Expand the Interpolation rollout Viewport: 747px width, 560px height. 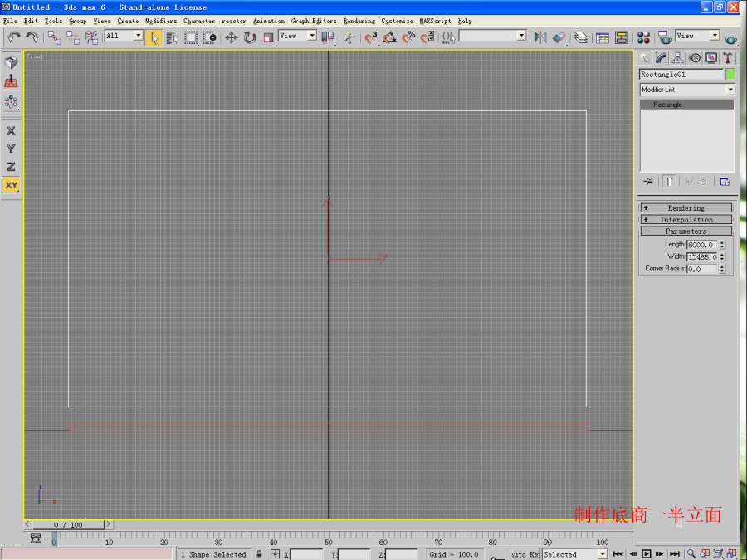point(686,220)
